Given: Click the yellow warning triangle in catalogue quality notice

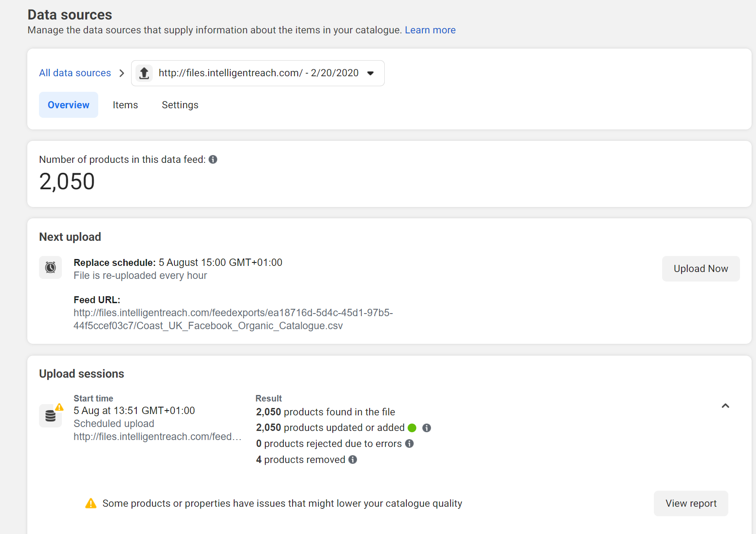Looking at the screenshot, I should (91, 503).
